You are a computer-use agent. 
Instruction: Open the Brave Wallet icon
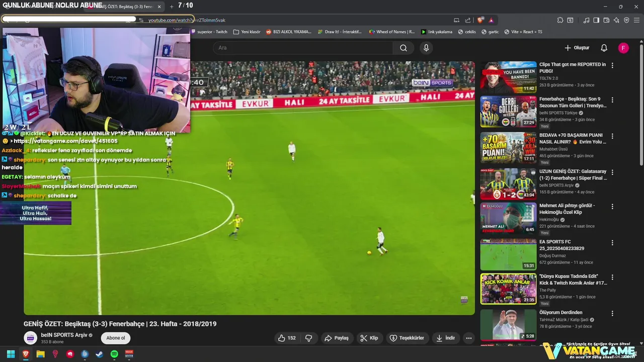[x=606, y=20]
